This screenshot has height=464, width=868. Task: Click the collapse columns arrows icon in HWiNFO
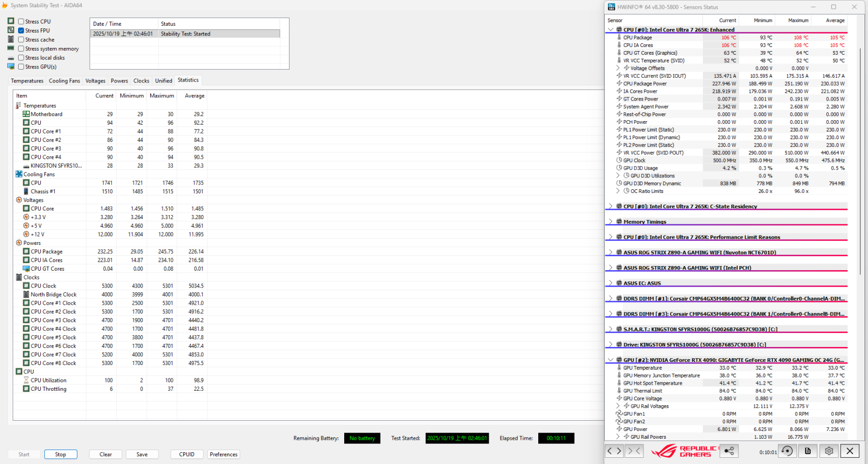pos(634,451)
